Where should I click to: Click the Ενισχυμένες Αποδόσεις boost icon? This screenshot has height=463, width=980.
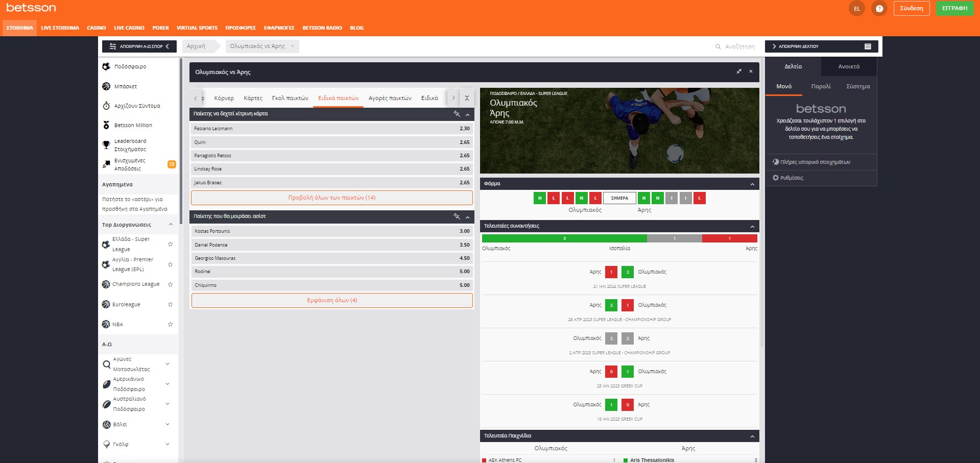click(x=106, y=164)
